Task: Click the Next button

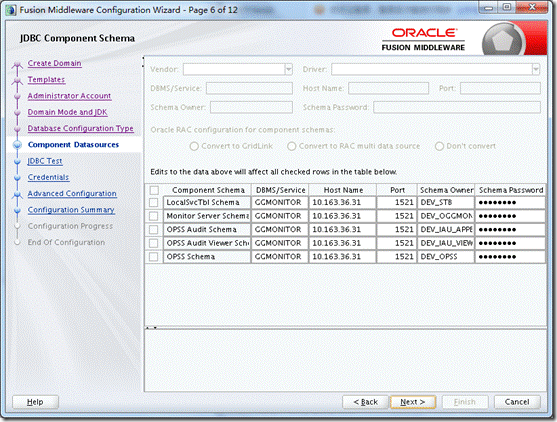Action: (413, 402)
